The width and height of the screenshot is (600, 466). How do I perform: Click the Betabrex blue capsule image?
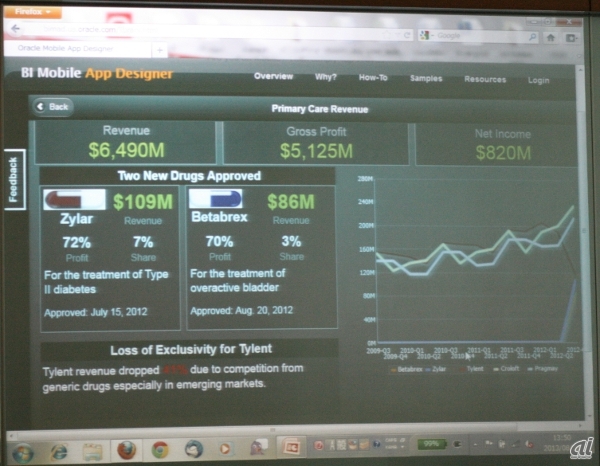tap(216, 199)
